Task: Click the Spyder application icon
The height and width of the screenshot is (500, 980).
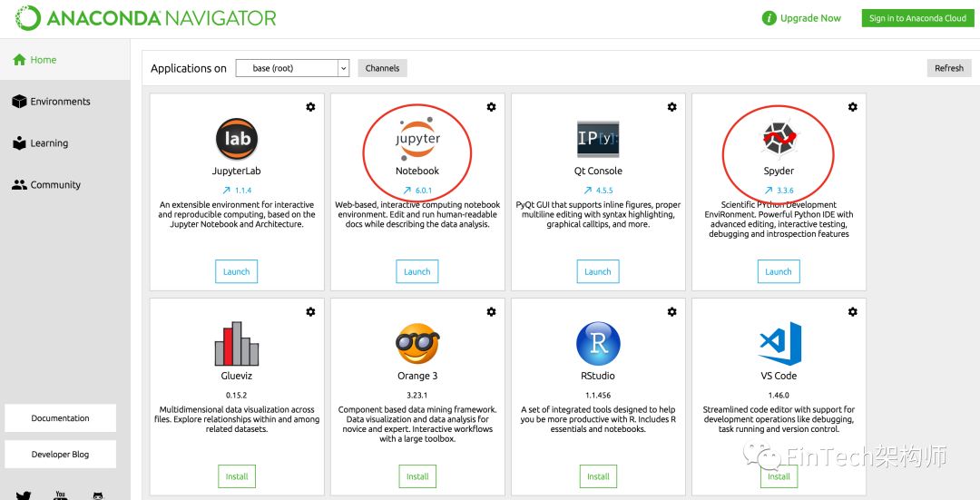Action: [779, 139]
